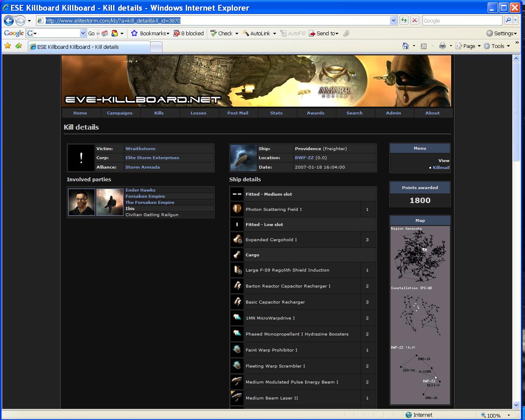Open the Google toolbar Settings dropdown

[x=501, y=33]
